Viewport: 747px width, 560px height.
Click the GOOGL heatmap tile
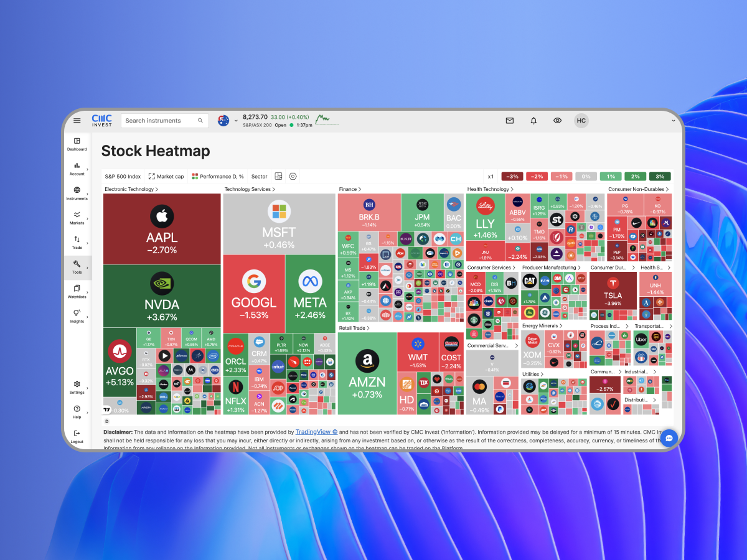[x=254, y=294]
